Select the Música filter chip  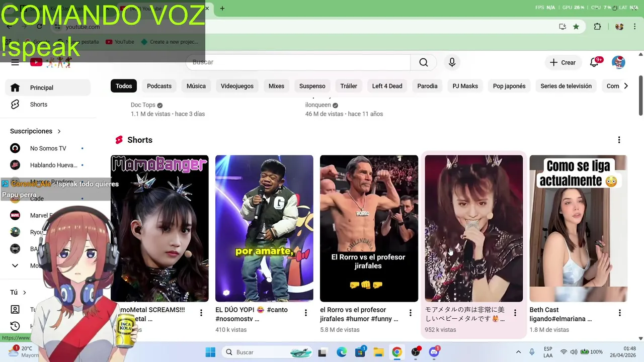pos(196,86)
